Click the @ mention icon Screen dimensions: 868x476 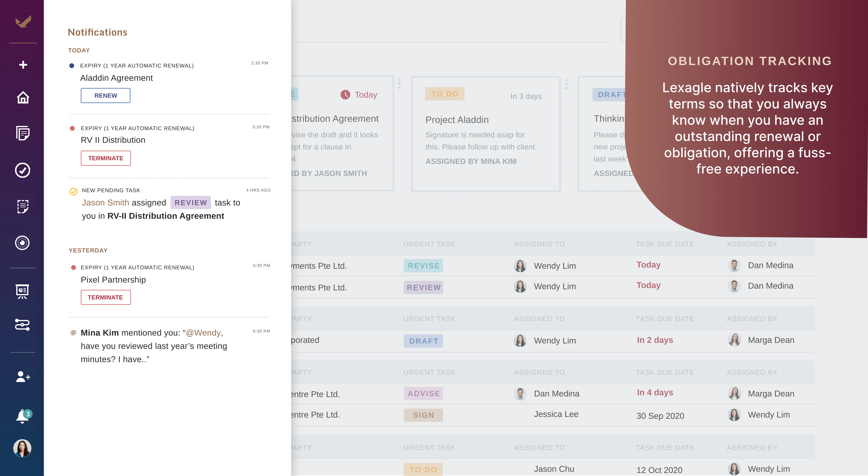click(73, 332)
